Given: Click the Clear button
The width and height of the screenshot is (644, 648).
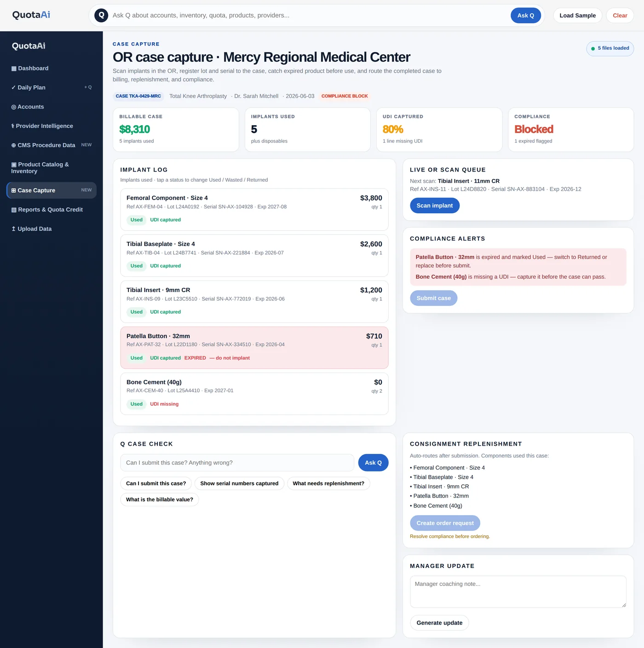Looking at the screenshot, I should 620,15.
